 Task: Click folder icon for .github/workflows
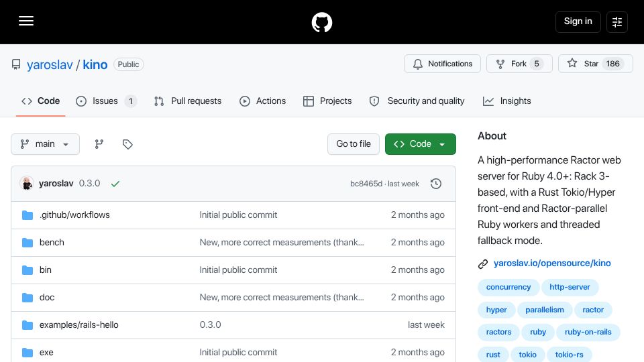28,215
